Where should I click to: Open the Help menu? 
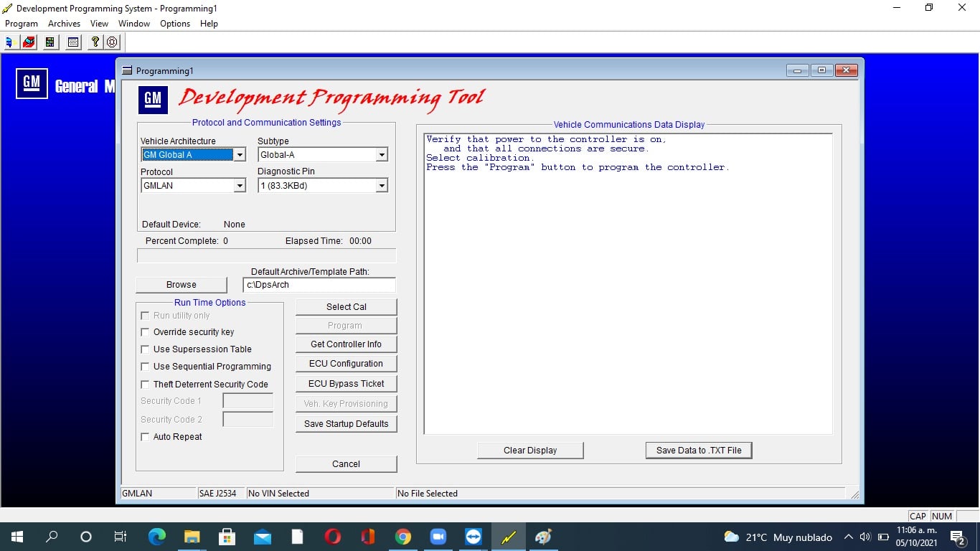click(x=209, y=24)
